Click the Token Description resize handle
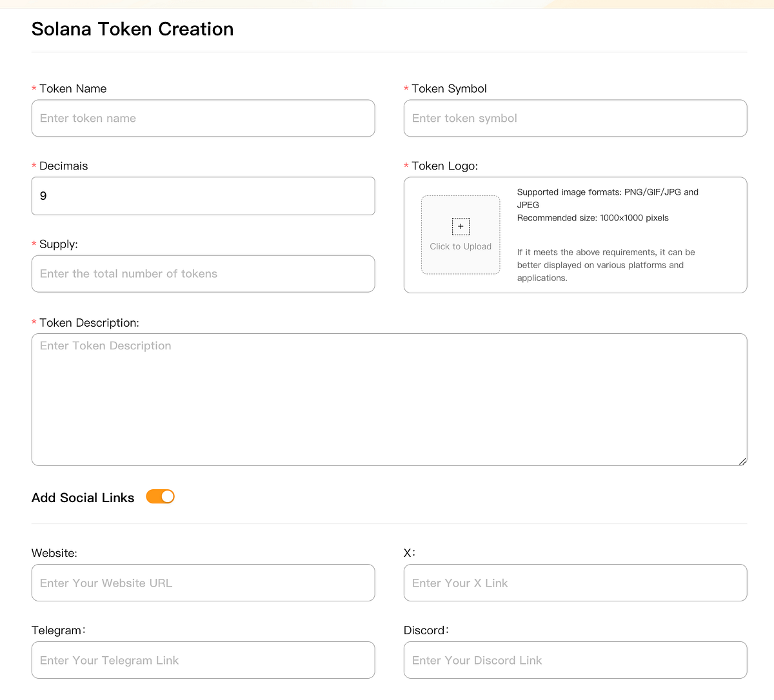 pyautogui.click(x=742, y=462)
